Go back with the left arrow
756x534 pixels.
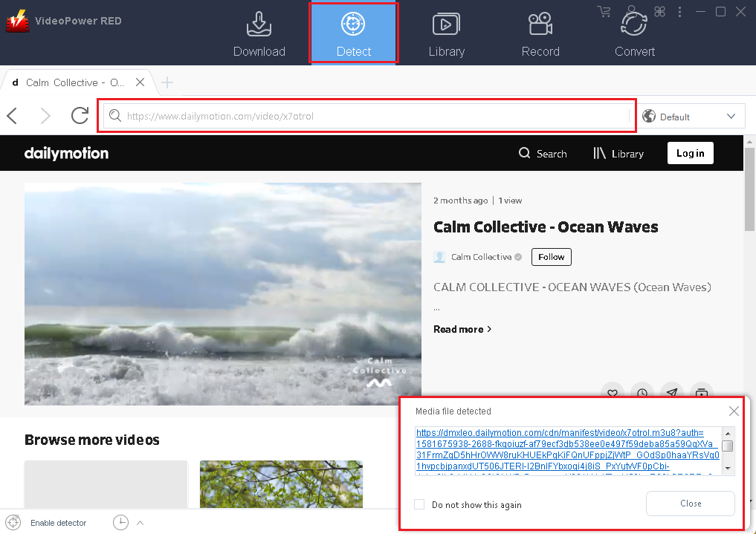point(13,116)
